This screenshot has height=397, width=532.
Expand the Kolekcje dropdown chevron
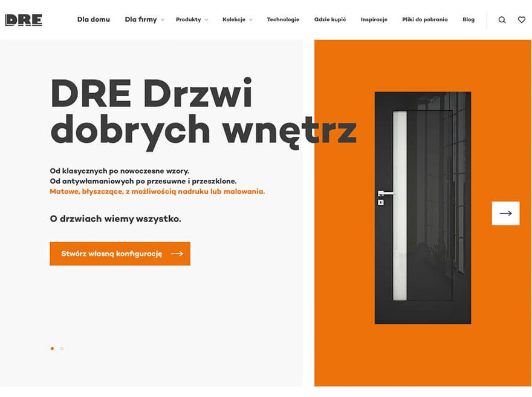pyautogui.click(x=251, y=20)
